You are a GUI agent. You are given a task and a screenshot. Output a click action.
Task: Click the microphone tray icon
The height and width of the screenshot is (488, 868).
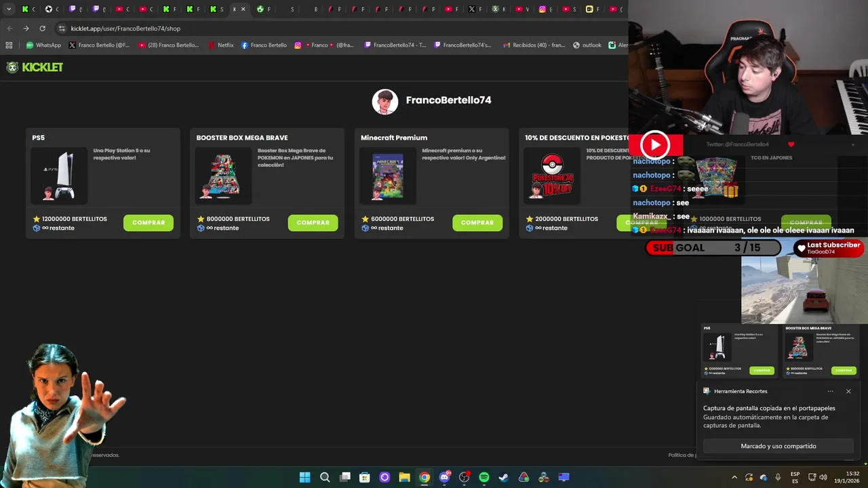778,477
